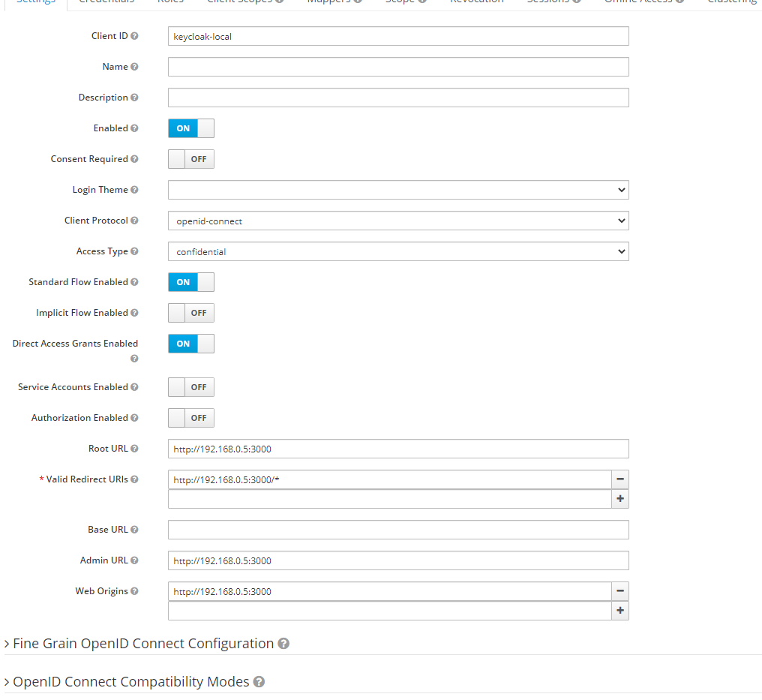Image resolution: width=762 pixels, height=700 pixels.
Task: Click into the empty Description field
Action: [398, 98]
